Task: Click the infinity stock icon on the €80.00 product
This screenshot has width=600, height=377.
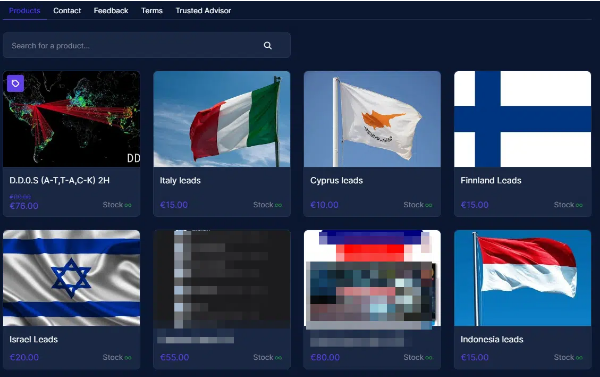Action: pyautogui.click(x=429, y=358)
